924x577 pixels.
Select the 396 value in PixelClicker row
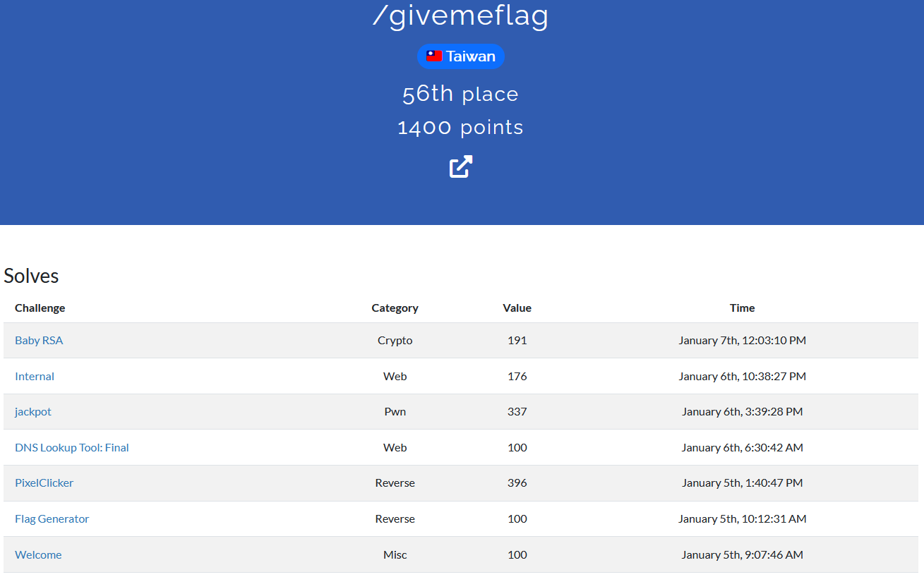[517, 482]
